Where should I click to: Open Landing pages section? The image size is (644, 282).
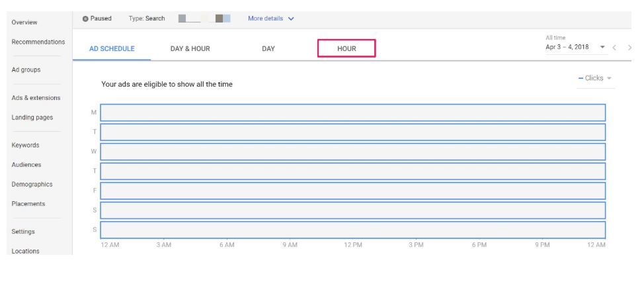(32, 118)
